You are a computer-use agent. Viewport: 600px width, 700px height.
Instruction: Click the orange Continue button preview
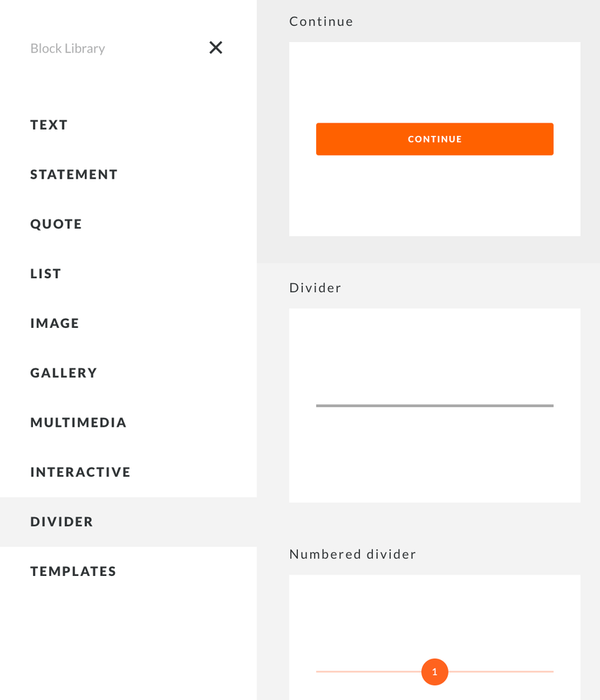coord(435,139)
